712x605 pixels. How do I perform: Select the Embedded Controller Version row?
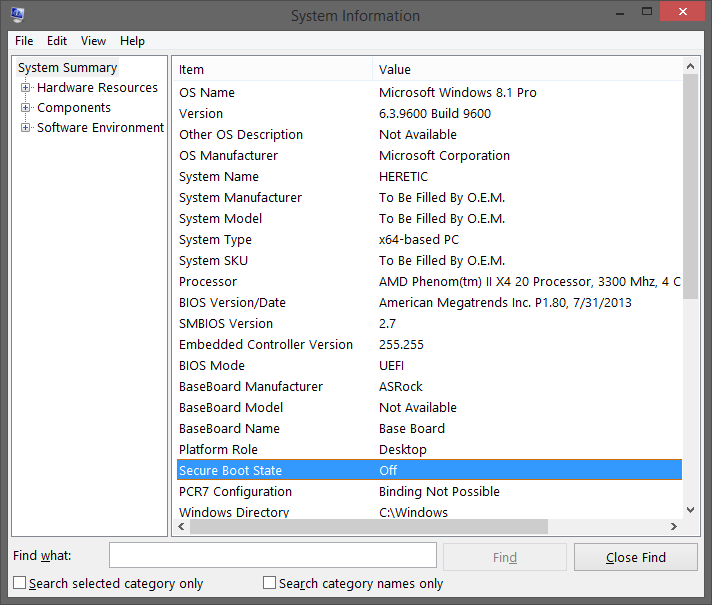tap(429, 345)
